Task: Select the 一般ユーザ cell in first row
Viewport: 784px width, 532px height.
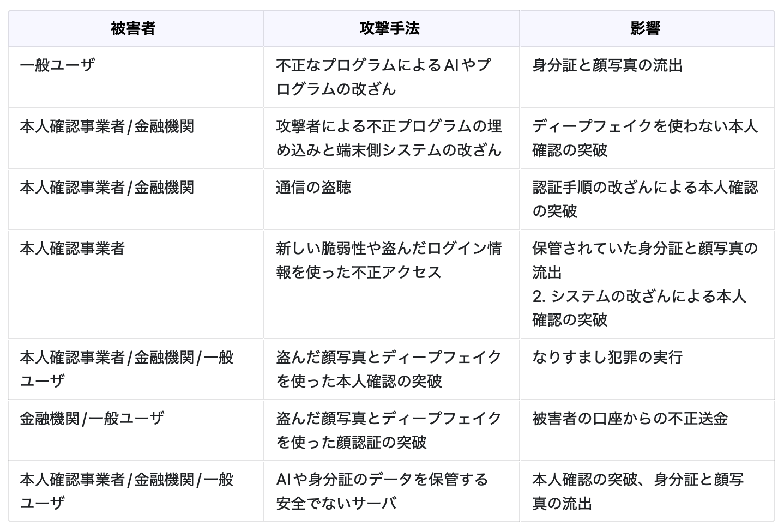Action: (57, 65)
